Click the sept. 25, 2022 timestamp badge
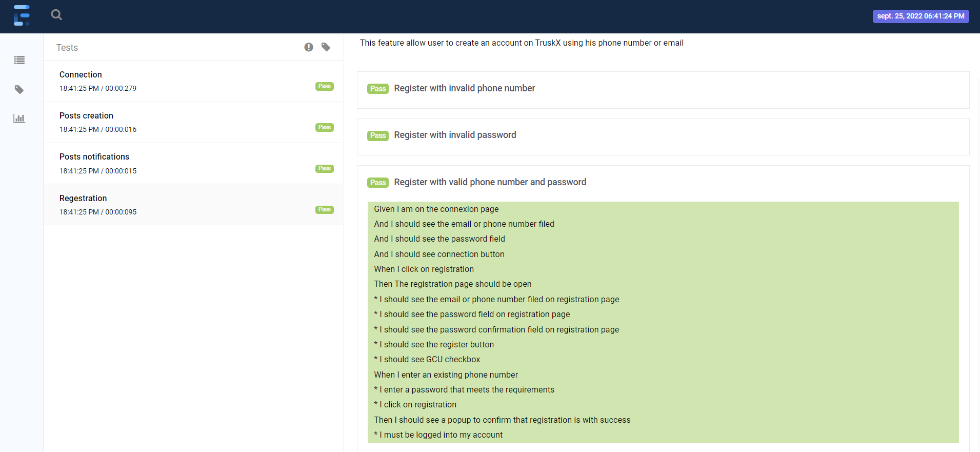The width and height of the screenshot is (980, 452). pos(921,16)
